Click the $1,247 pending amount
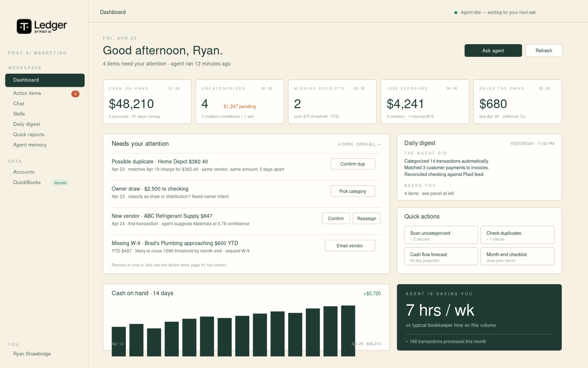This screenshot has height=368, width=588. (240, 107)
